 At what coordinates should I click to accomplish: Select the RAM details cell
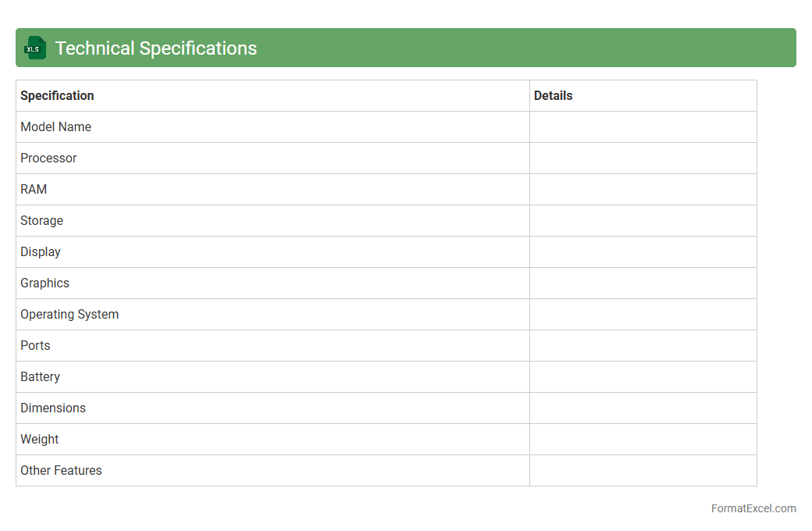643,189
